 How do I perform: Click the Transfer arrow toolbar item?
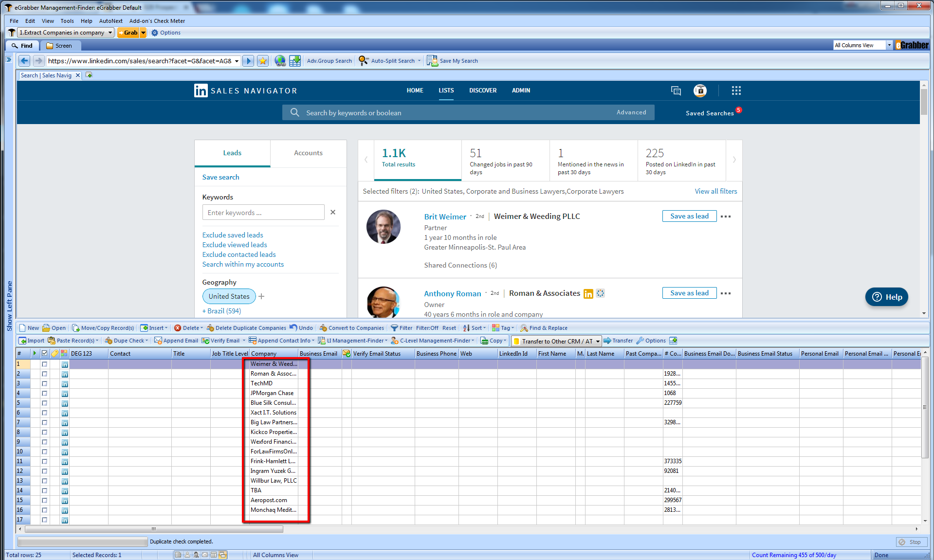tap(618, 341)
